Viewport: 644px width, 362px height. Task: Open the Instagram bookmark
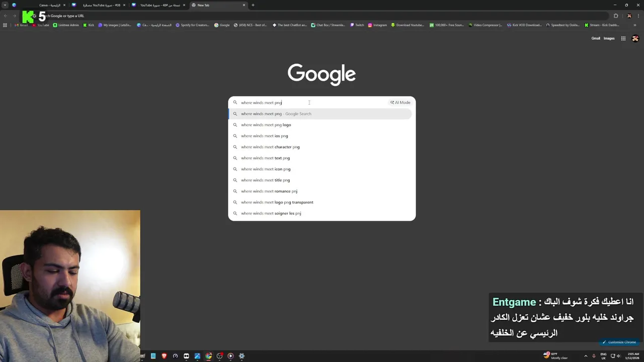click(377, 25)
